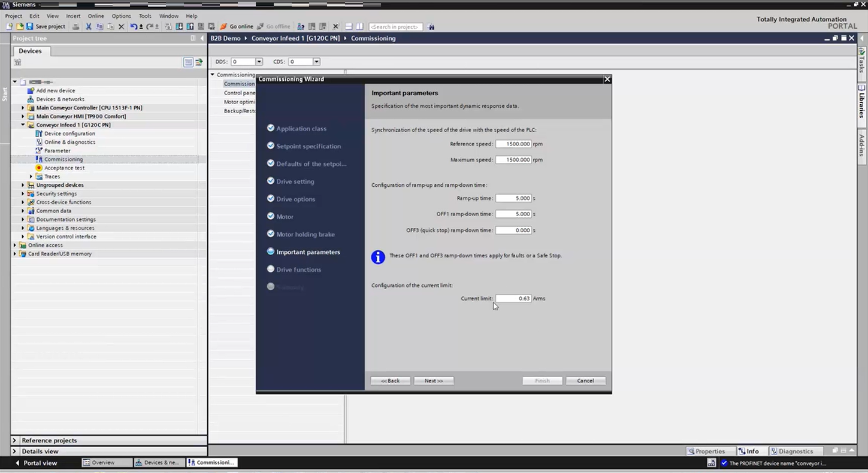Click the blue info icon in wizard
Screen dimensions: 868x473
point(378,257)
